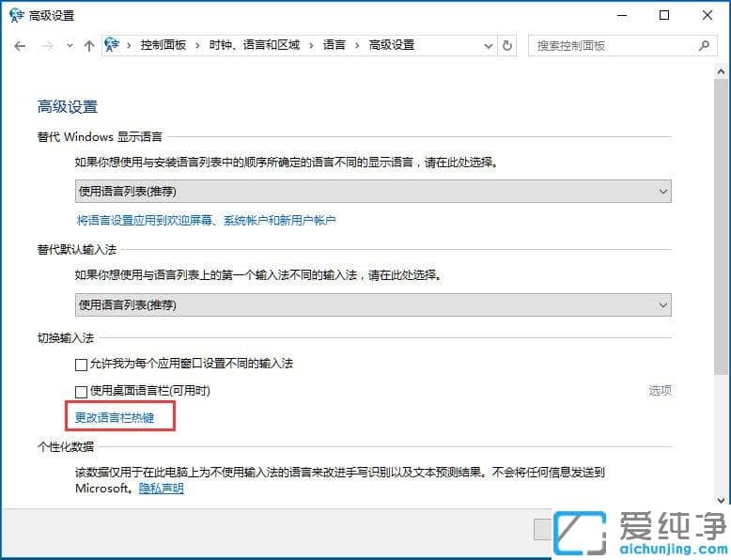Toggle 使用桌面语言栏 checkbox

(82, 391)
